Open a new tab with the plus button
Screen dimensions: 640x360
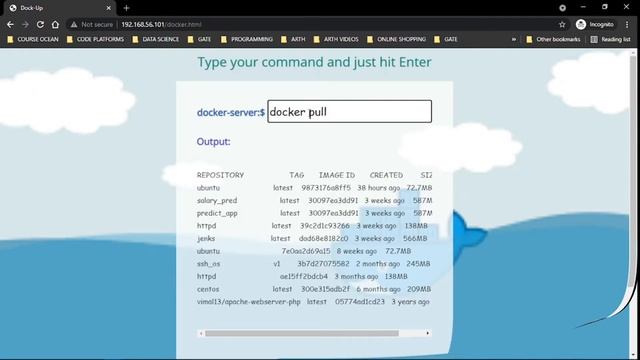click(126, 8)
